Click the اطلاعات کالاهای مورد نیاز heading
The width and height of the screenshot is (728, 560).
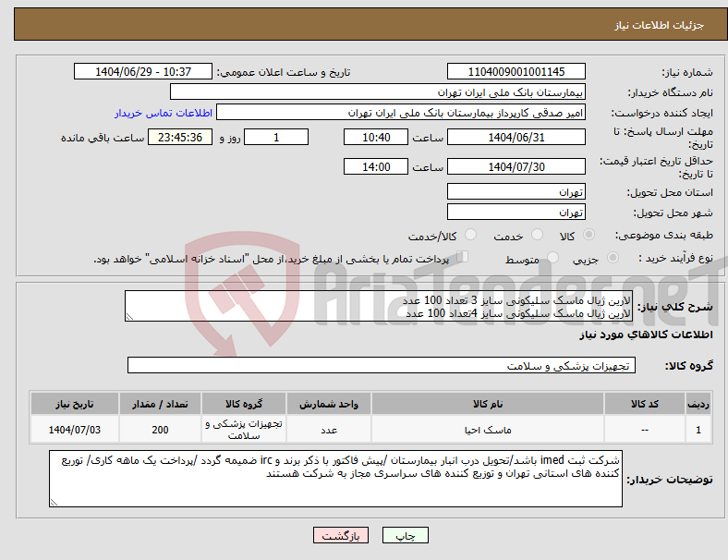coord(646,335)
